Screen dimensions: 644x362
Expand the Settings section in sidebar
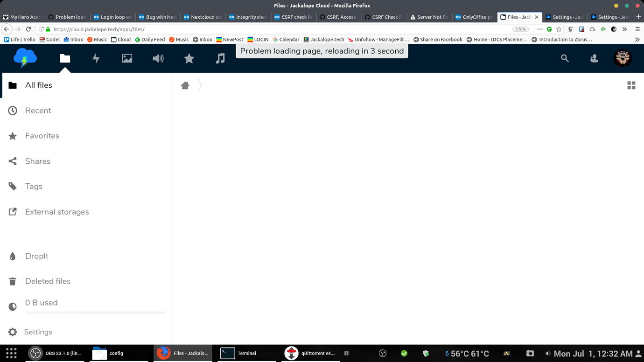(x=38, y=332)
